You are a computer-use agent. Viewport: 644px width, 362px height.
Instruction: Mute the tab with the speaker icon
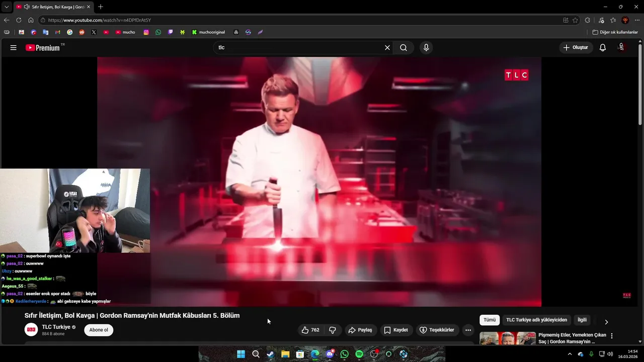pos(27,7)
